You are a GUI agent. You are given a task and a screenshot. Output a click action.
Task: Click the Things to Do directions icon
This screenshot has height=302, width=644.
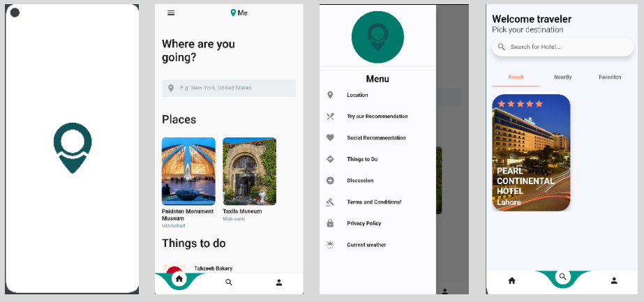point(330,159)
